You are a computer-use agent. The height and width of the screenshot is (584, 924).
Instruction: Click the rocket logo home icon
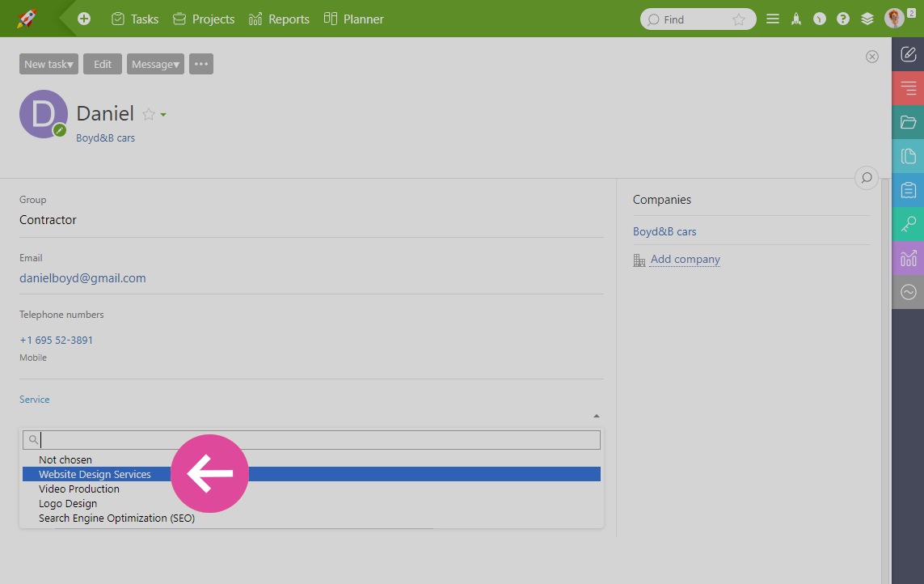[x=26, y=19]
